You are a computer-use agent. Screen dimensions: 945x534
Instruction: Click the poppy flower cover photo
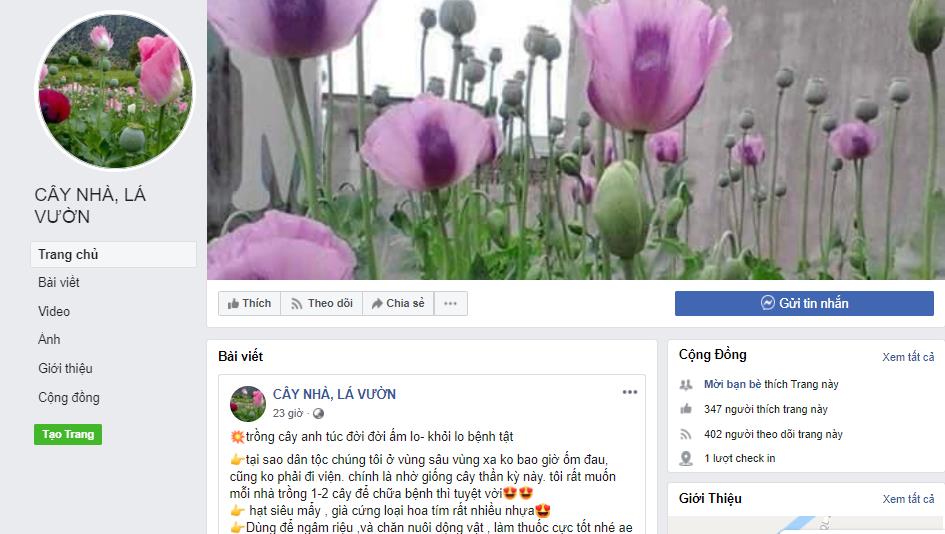click(x=576, y=140)
